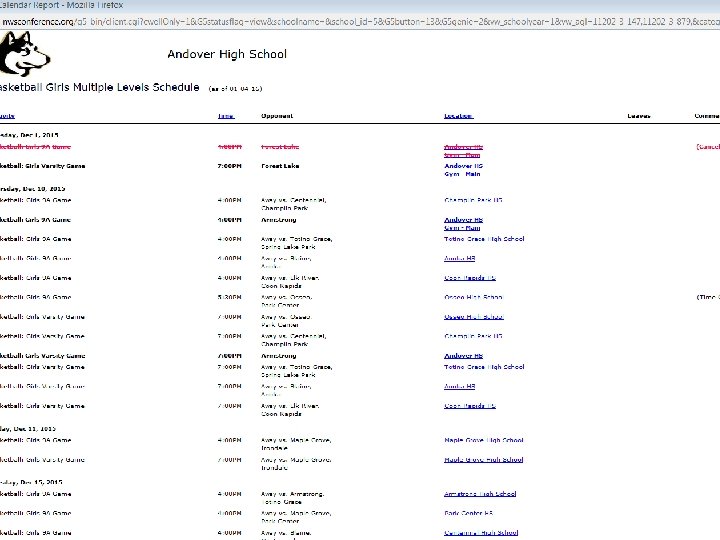720x540 pixels.
Task: Open Anoka HS link in the 7:00PM varsity row
Action: pos(459,387)
